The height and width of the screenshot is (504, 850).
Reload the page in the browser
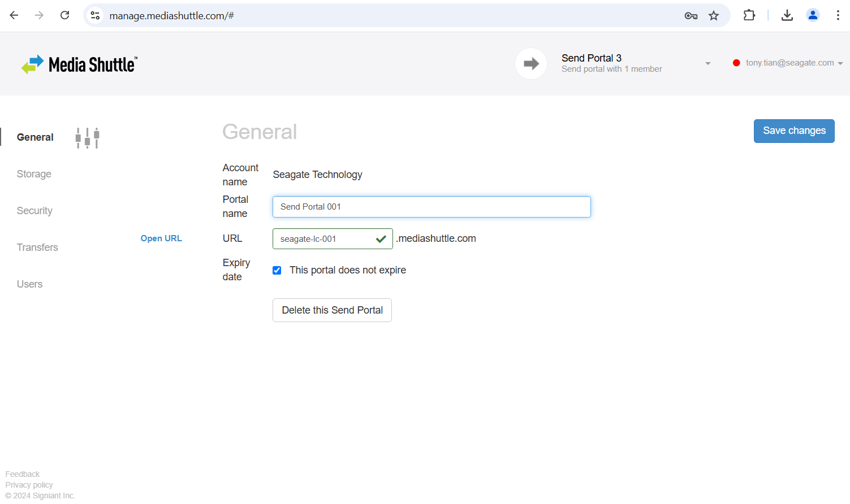(65, 15)
